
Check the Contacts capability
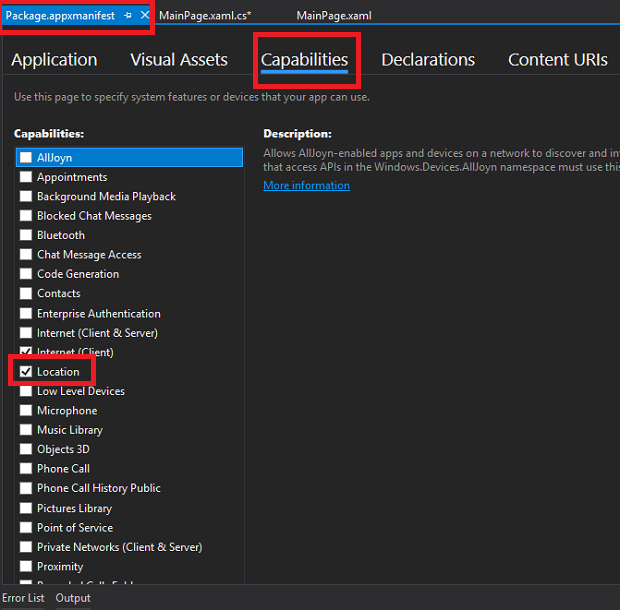click(x=26, y=294)
